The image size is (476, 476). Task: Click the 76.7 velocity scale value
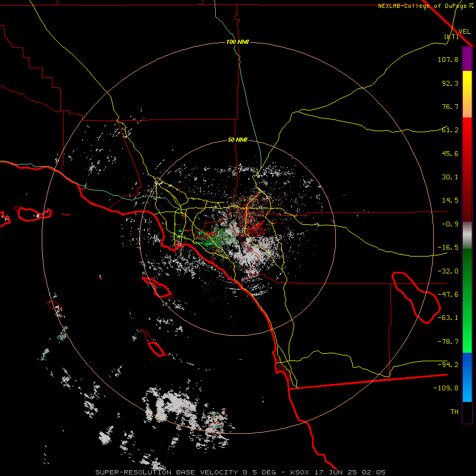(450, 106)
